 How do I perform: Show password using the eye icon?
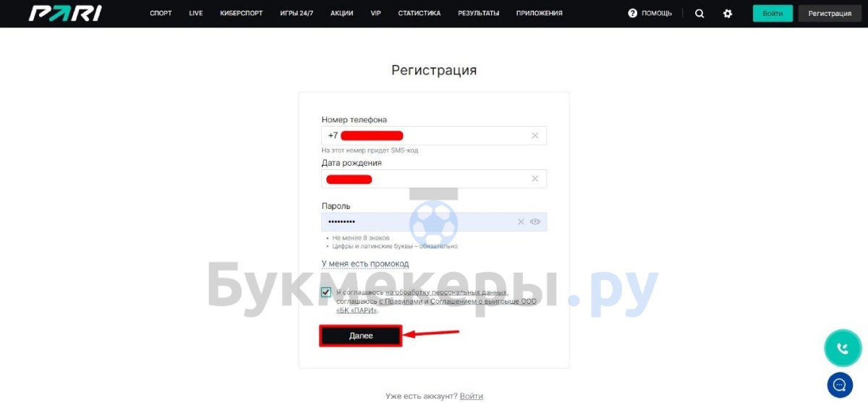535,222
